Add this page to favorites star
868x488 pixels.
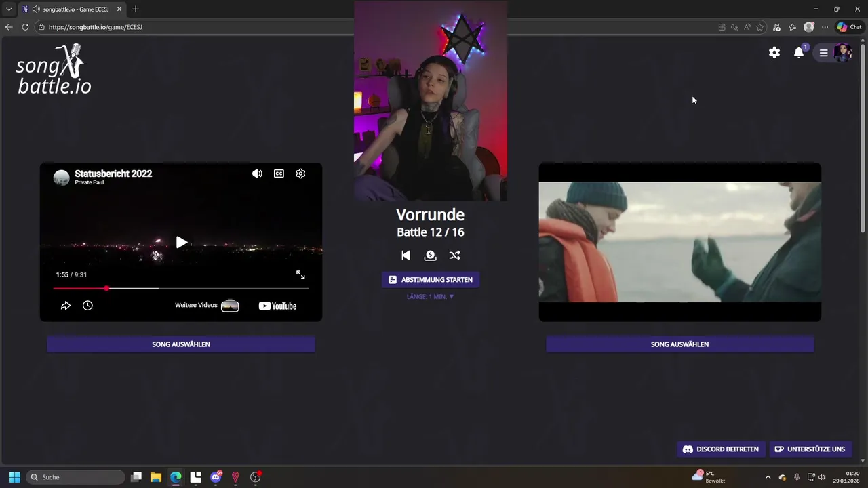760,27
